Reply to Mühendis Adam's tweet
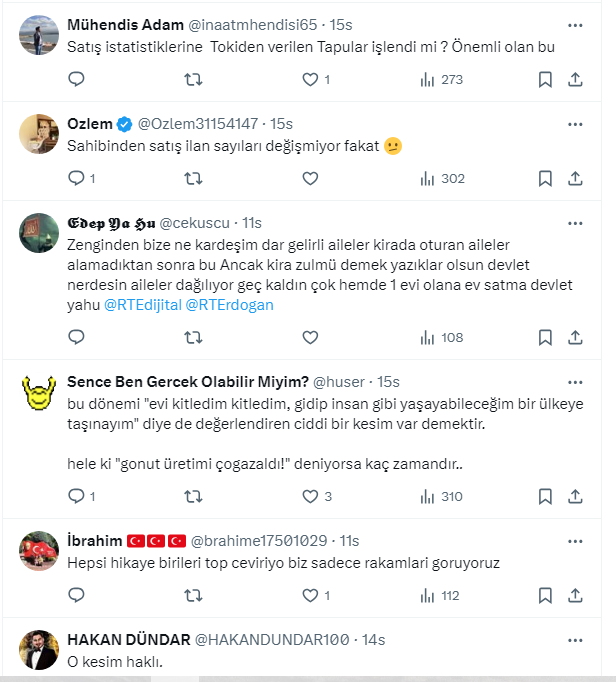 (x=76, y=80)
